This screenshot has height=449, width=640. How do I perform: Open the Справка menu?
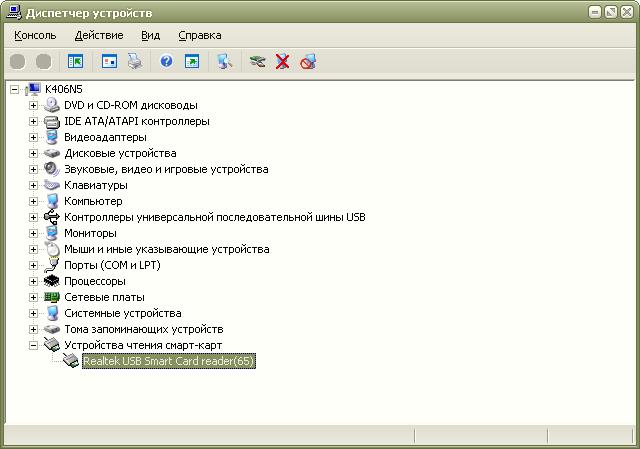coord(200,36)
